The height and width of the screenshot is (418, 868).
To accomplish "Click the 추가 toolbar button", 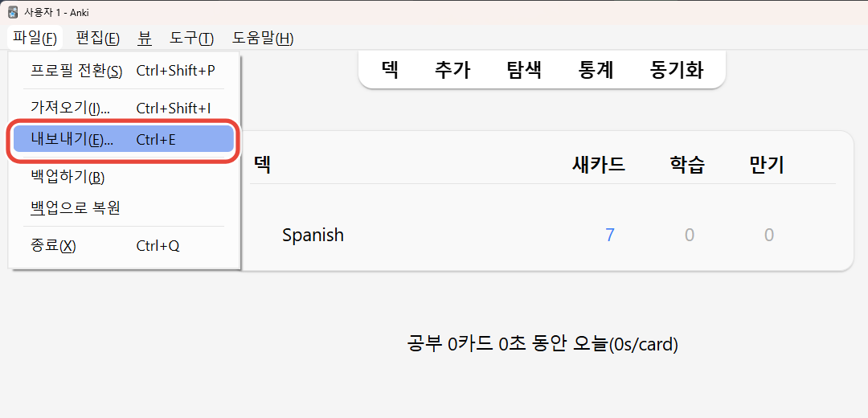I will (x=452, y=70).
